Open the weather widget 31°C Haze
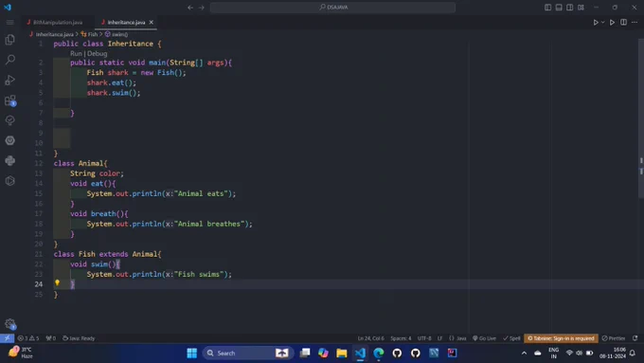 (x=21, y=353)
